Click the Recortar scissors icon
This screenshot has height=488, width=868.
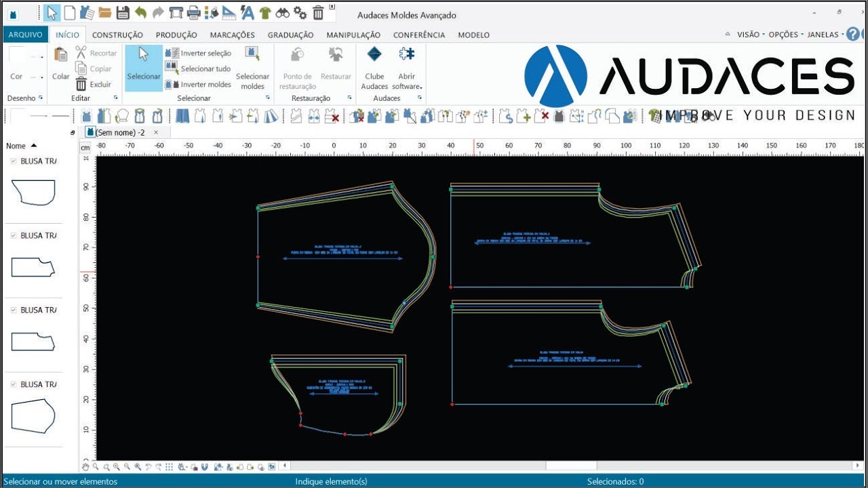[x=81, y=53]
